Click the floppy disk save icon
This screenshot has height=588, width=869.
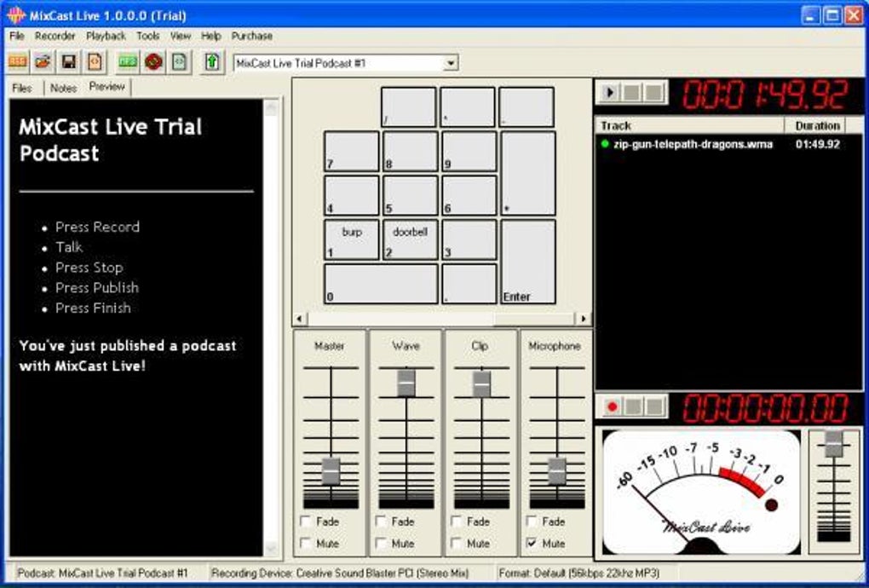point(69,61)
